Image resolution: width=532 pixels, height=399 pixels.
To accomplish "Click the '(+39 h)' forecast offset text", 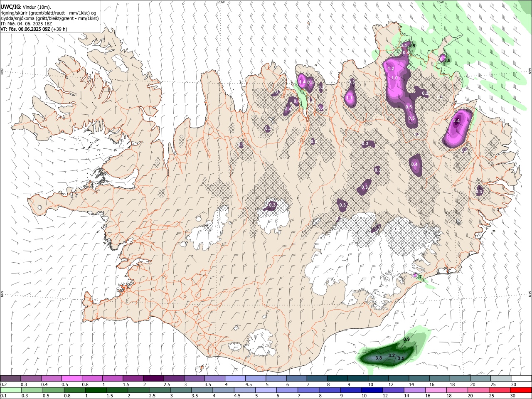I will [x=59, y=29].
